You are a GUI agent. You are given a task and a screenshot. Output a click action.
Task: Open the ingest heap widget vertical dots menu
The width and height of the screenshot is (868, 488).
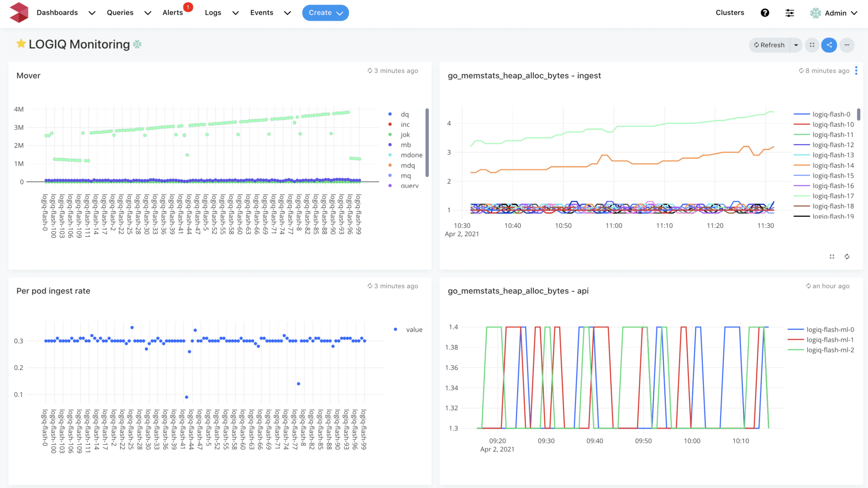pos(856,70)
